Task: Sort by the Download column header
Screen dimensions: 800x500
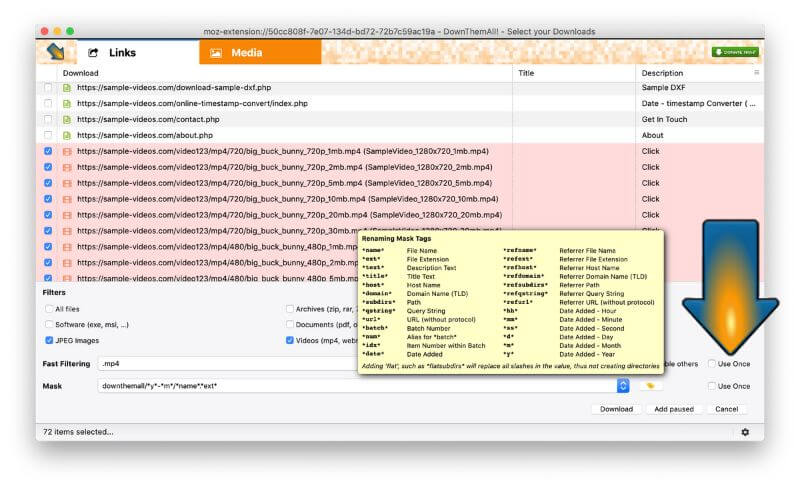Action: coord(280,73)
